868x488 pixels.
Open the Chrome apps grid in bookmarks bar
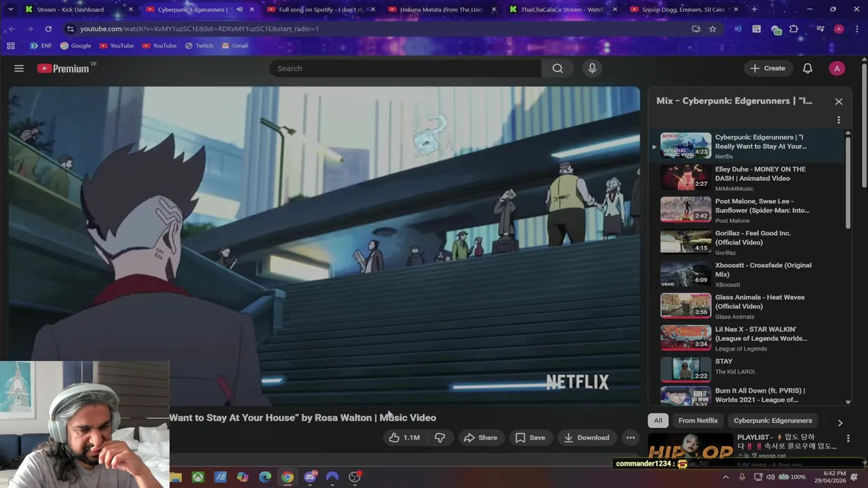click(x=11, y=46)
